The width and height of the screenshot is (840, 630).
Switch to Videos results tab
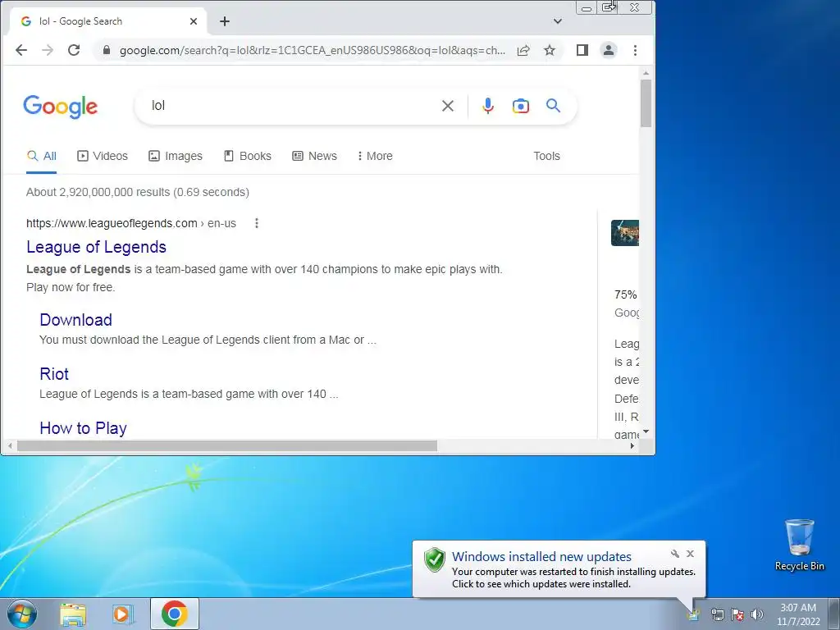103,156
